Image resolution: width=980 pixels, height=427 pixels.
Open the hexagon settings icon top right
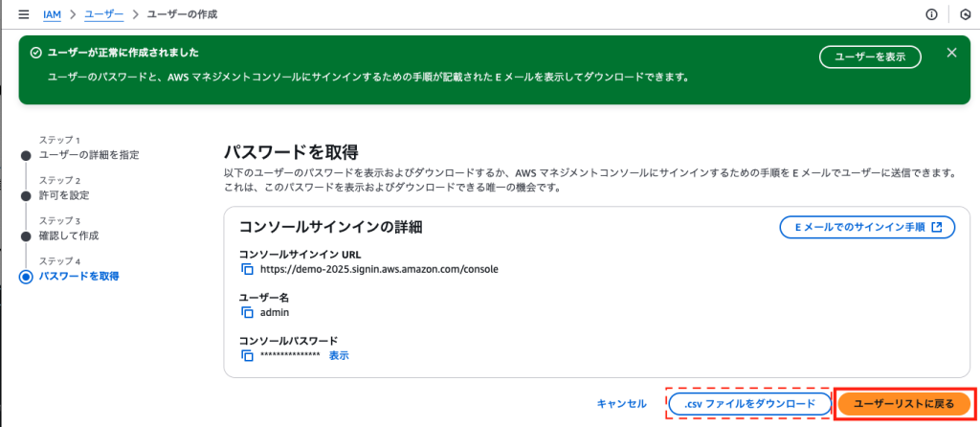[x=965, y=14]
